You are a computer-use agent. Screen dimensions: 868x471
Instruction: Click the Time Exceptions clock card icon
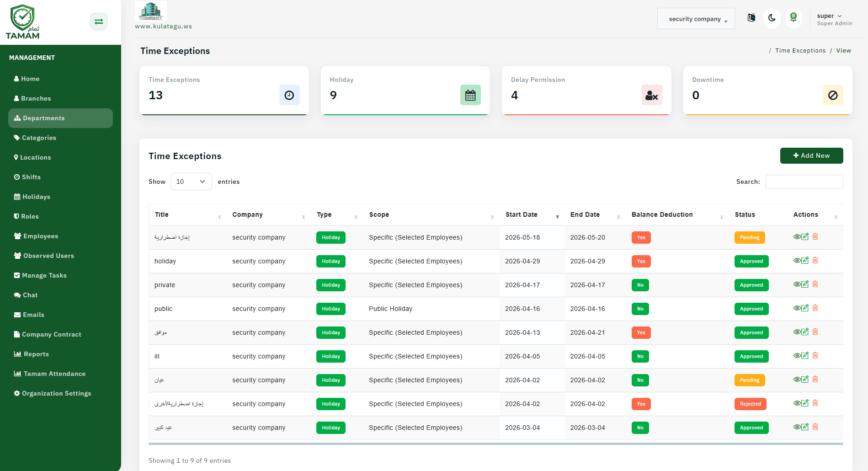(289, 95)
